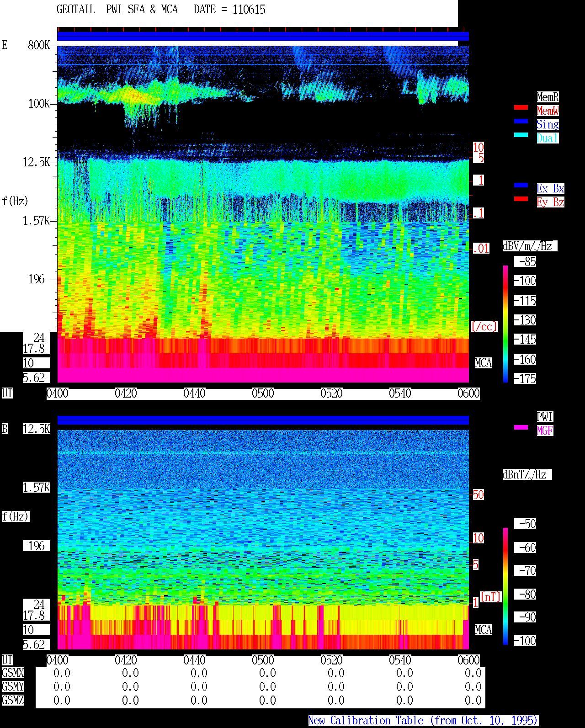
Task: Click 0600 on the E panel time axis
Action: tap(469, 393)
